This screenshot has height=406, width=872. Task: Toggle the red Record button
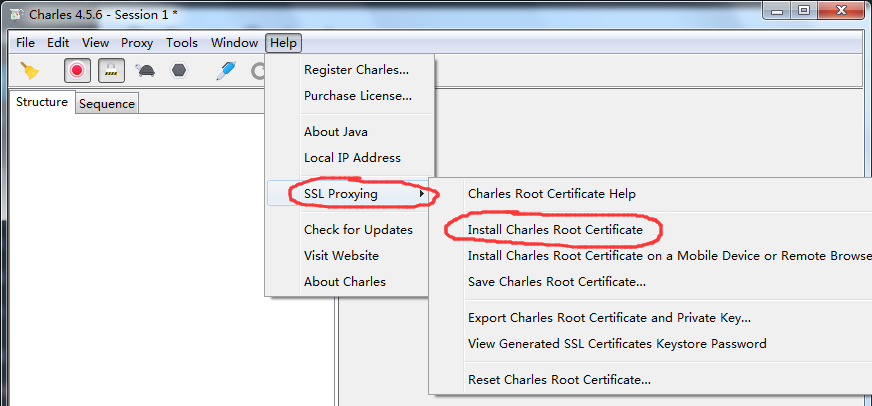77,71
